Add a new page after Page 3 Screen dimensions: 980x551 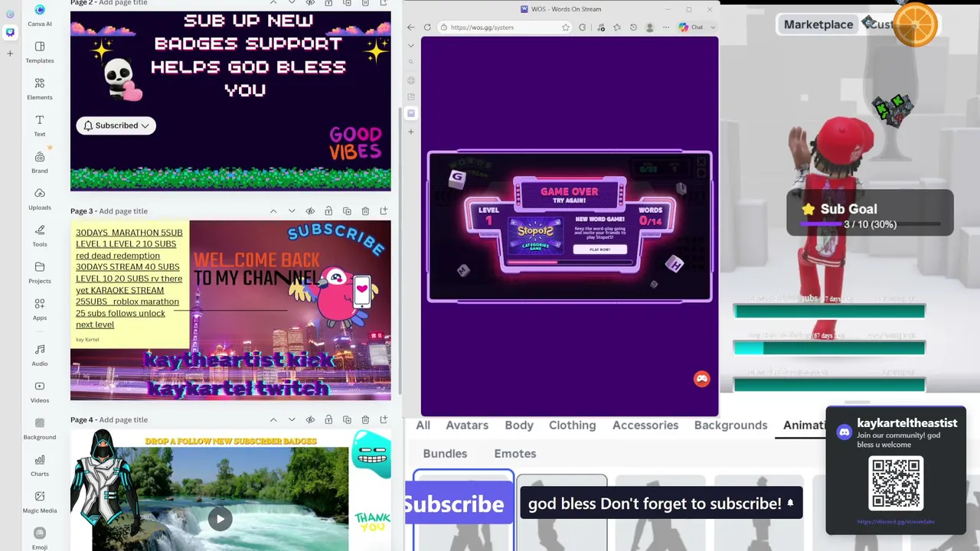[x=384, y=211]
